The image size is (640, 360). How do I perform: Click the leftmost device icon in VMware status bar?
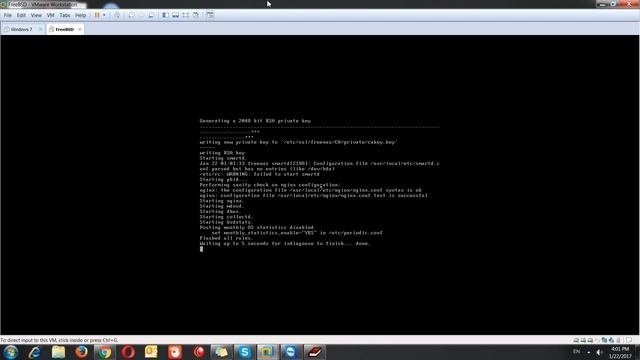pyautogui.click(x=576, y=340)
